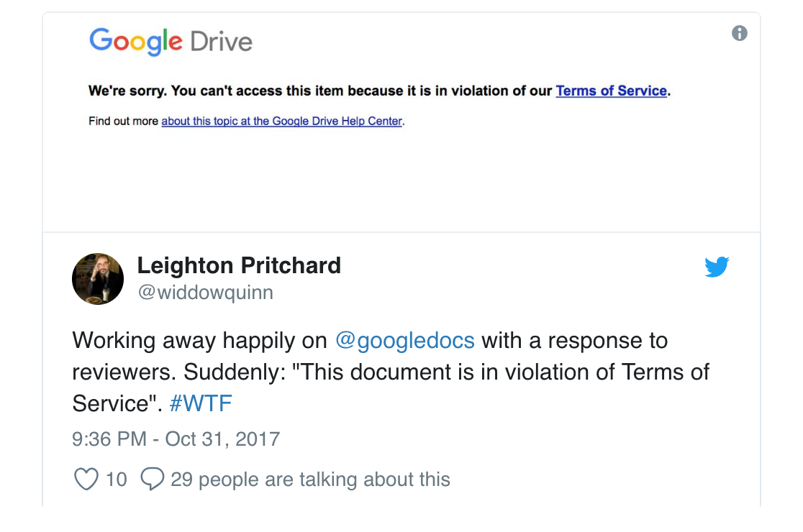Screen dimensions: 803x532
Task: Click the like count of 10
Action: [116, 480]
